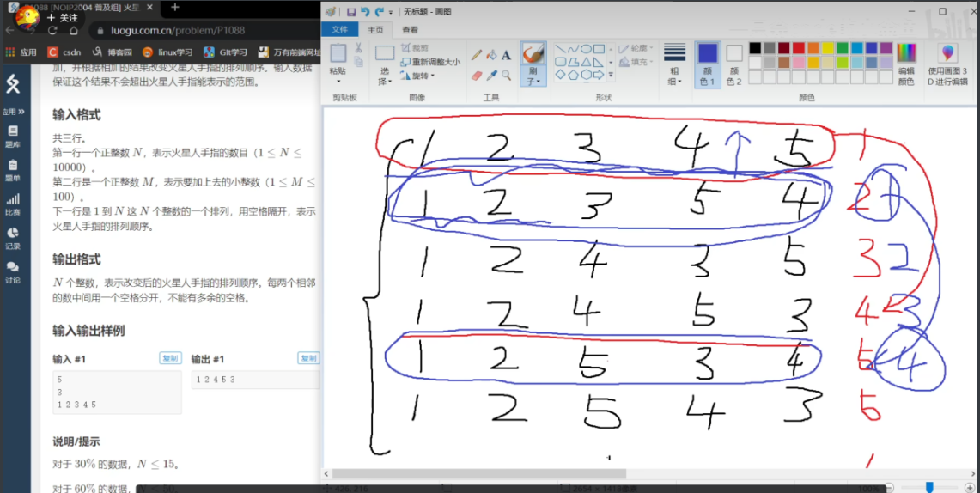The height and width of the screenshot is (493, 980).
Task: Click the zoom slider in Paint status bar
Action: point(929,487)
